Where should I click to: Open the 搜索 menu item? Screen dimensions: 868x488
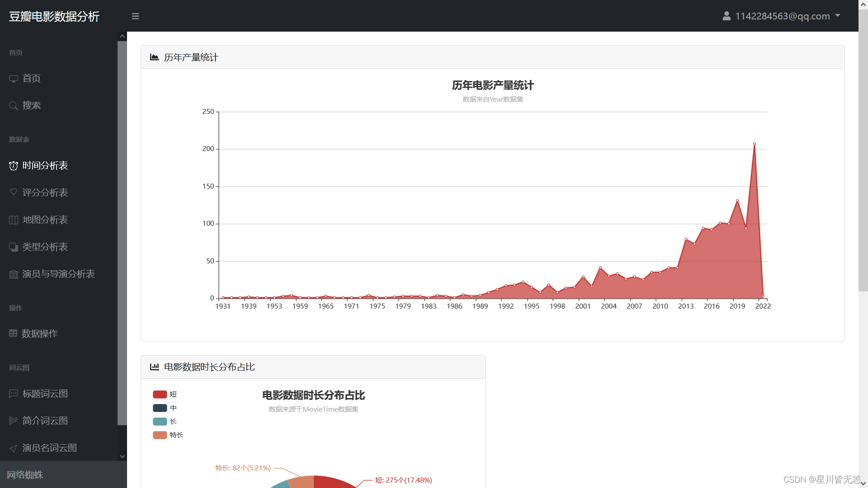pyautogui.click(x=59, y=106)
